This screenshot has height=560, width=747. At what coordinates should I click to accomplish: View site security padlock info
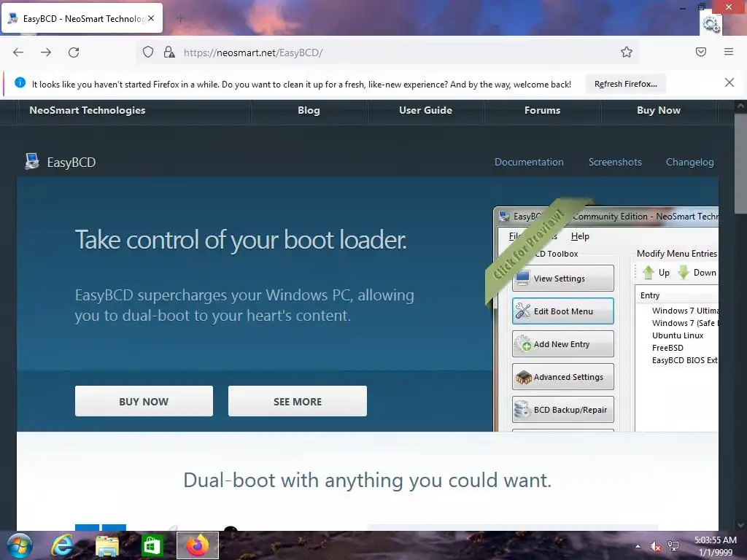click(169, 52)
